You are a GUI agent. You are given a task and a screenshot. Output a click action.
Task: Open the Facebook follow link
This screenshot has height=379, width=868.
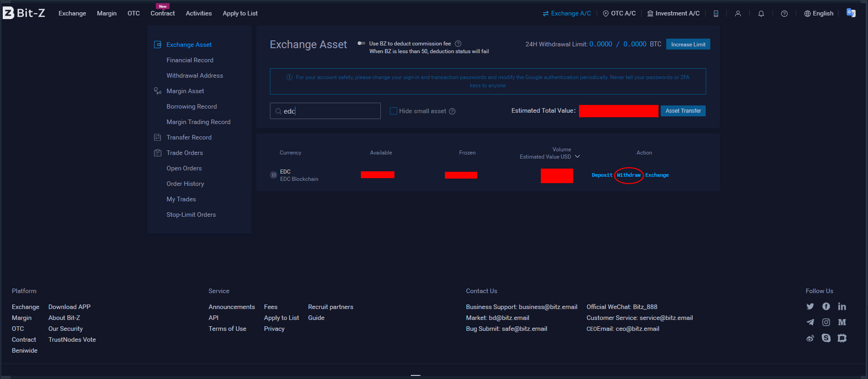coord(826,306)
